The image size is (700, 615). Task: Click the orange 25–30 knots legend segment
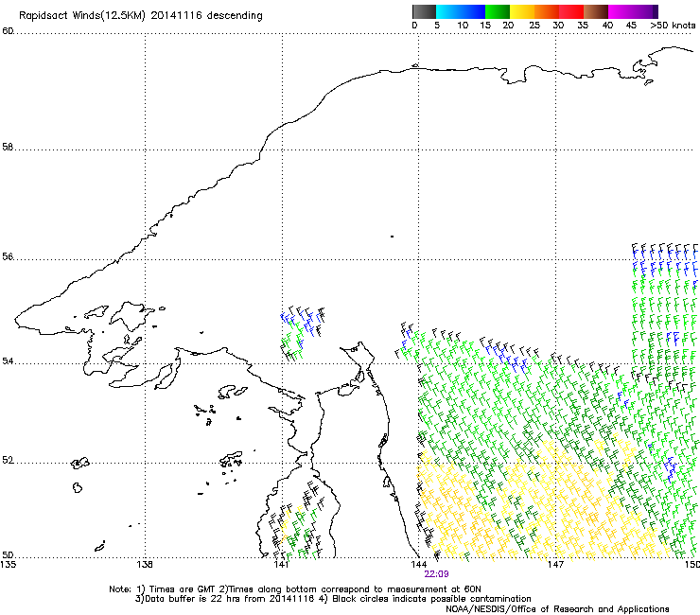pos(547,11)
